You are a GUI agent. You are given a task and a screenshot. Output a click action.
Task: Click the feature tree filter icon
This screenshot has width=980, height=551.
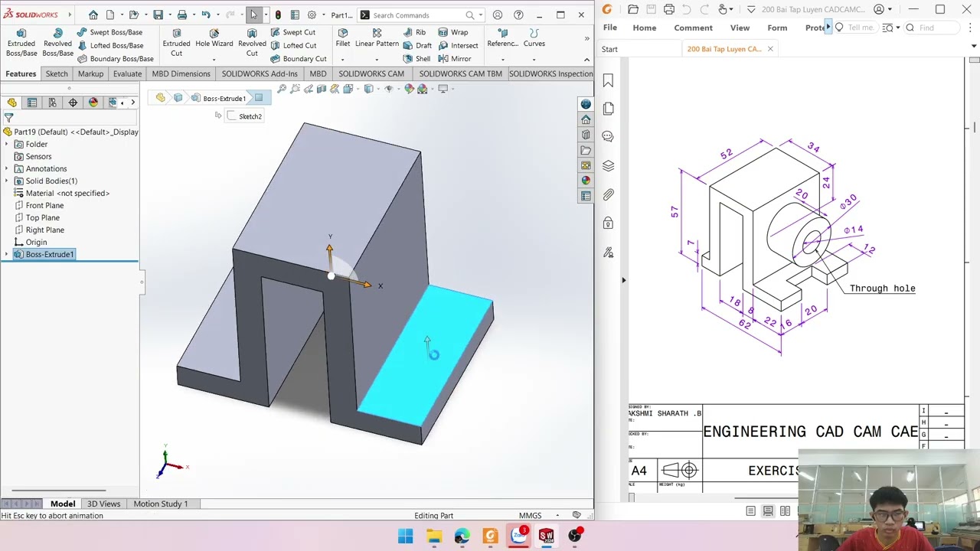click(8, 118)
